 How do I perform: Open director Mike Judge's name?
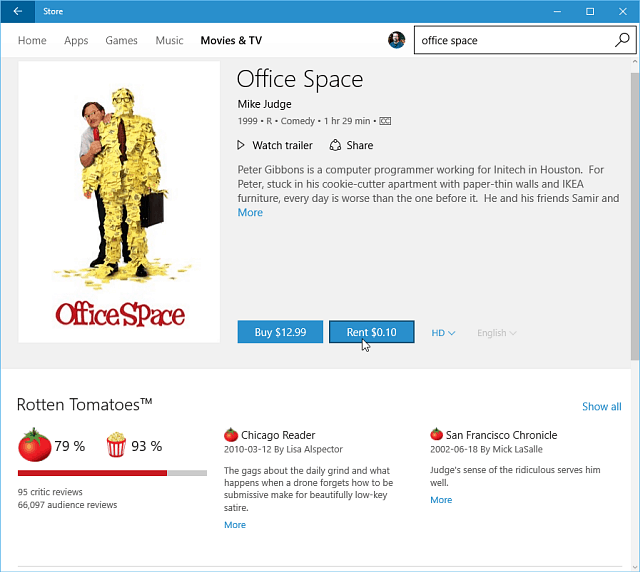tap(264, 104)
